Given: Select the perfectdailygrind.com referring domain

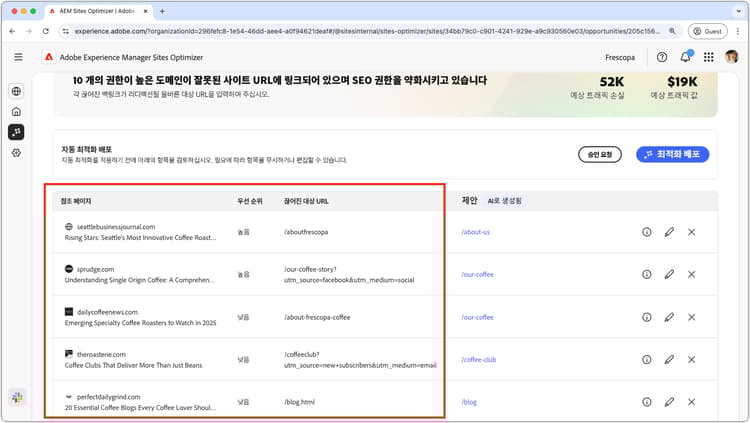Looking at the screenshot, I should [109, 397].
